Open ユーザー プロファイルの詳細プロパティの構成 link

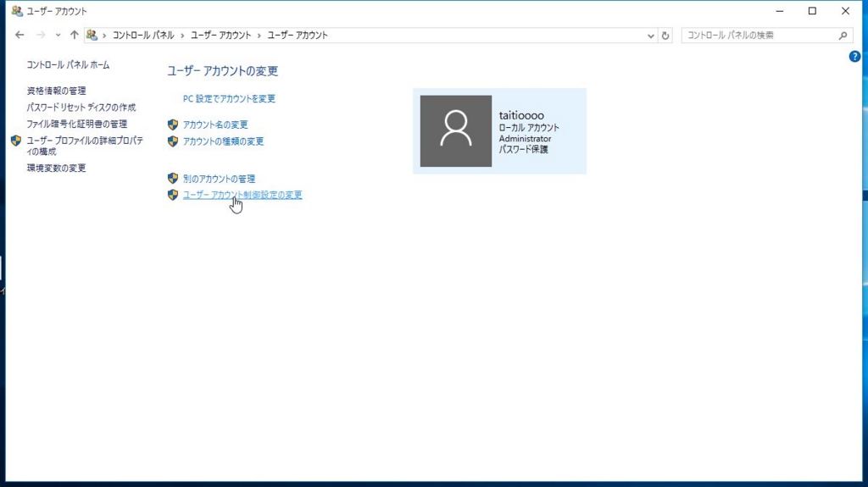[x=85, y=146]
